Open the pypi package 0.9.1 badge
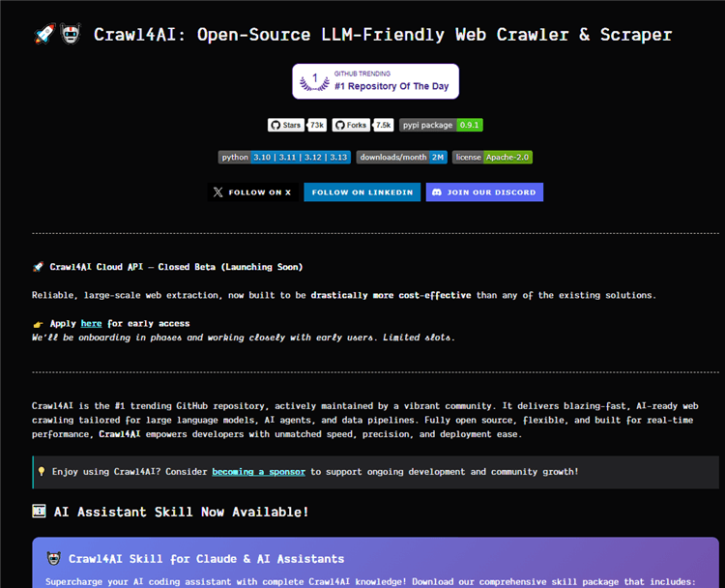The image size is (725, 588). [x=441, y=125]
